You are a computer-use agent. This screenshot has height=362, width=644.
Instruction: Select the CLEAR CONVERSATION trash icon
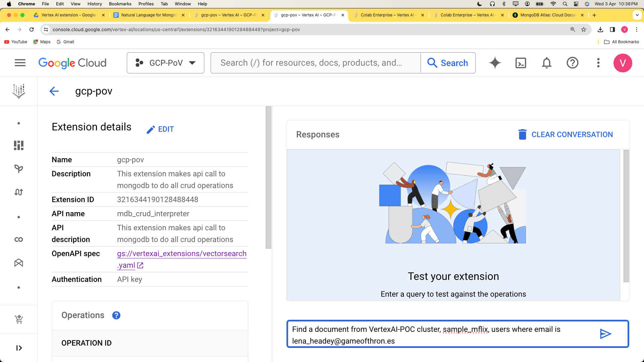(x=522, y=134)
